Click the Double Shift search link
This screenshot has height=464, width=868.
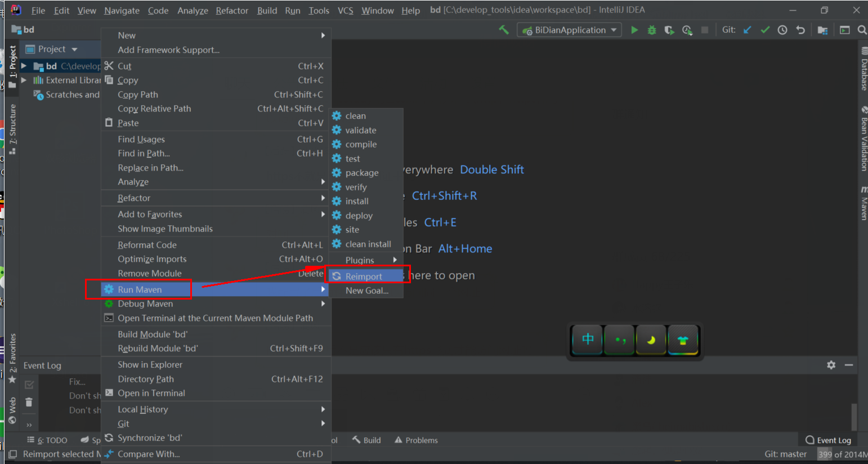491,169
